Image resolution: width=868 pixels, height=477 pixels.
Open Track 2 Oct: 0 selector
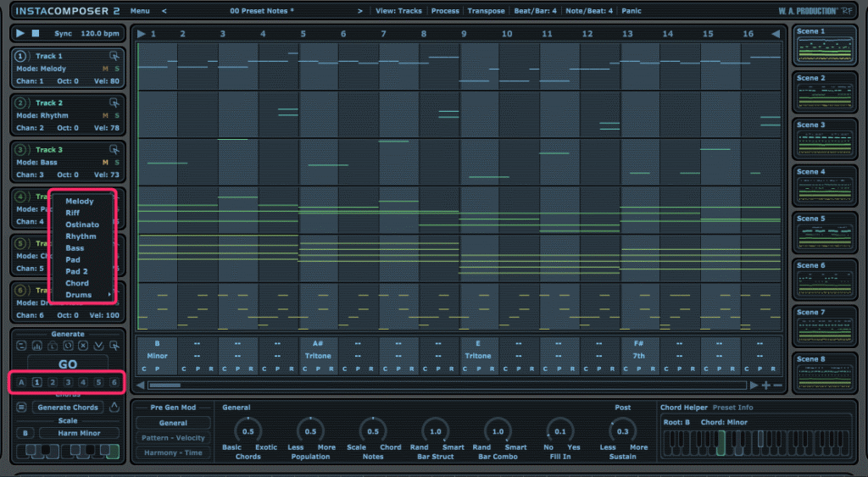(x=68, y=128)
